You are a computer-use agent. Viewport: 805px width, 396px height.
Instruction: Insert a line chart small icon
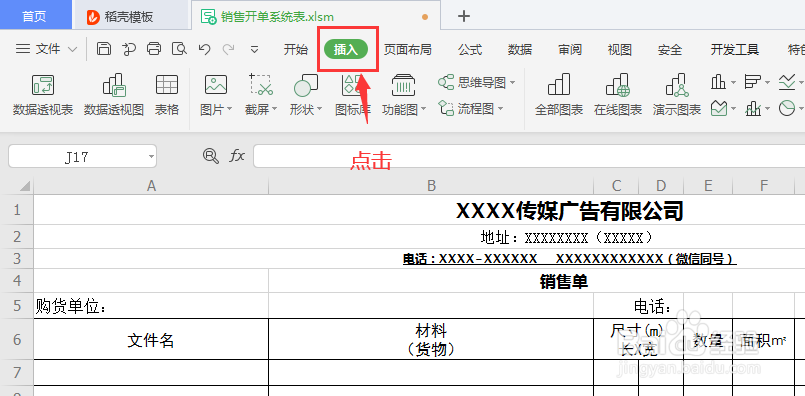coord(786,82)
